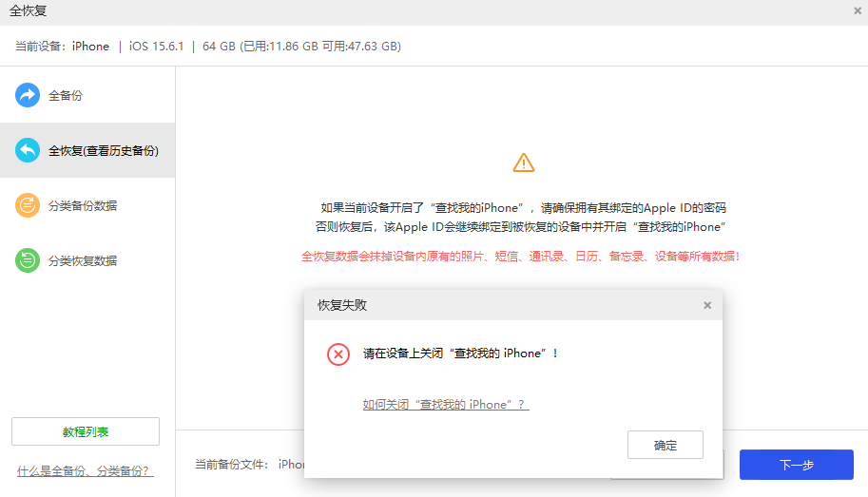Click the 当前备份文件 label at bottom
This screenshot has height=497, width=868.
tap(232, 465)
